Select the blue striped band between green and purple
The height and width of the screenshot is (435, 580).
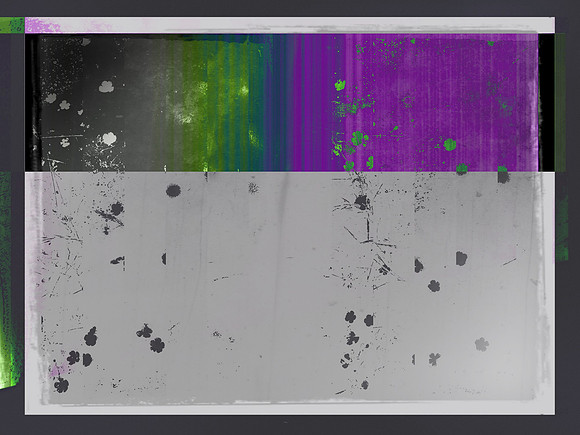pos(277,103)
